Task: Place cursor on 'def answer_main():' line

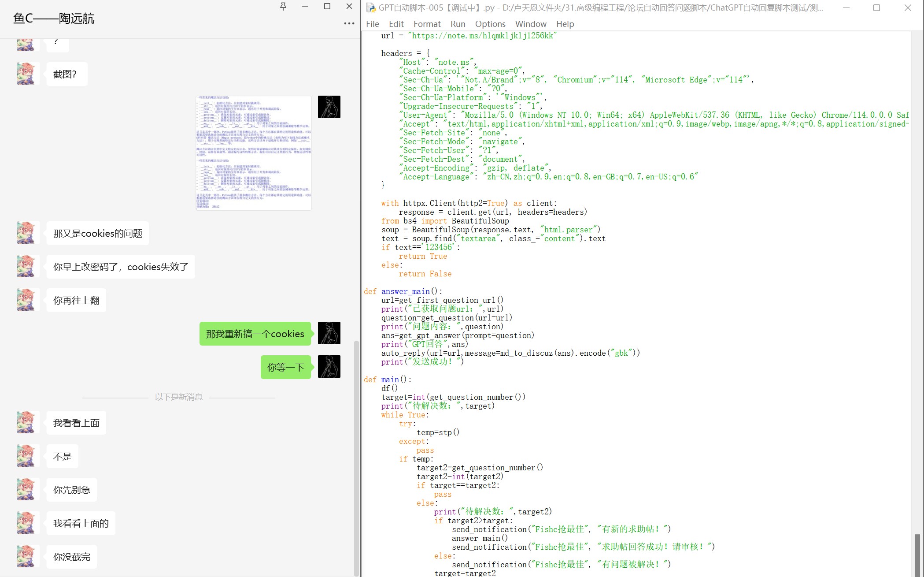Action: 403,291
